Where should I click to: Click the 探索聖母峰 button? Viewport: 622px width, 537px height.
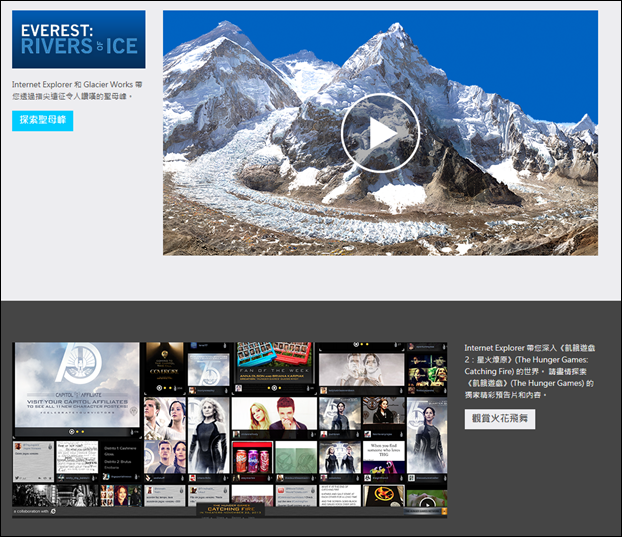pos(42,120)
